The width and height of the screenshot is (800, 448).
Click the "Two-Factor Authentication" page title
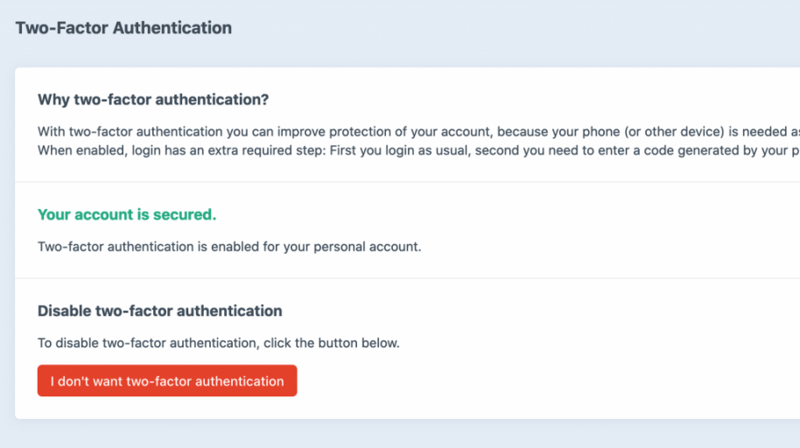pos(123,28)
